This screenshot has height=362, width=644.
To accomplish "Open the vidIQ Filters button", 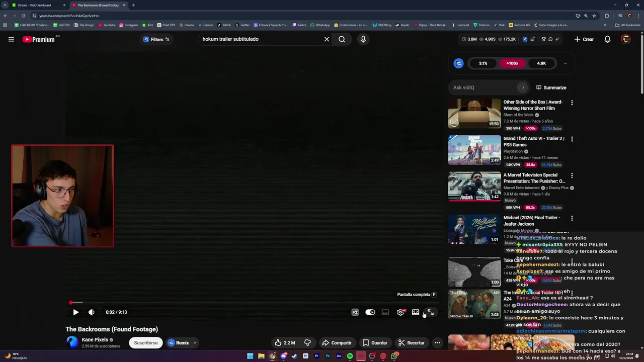I will tap(156, 39).
